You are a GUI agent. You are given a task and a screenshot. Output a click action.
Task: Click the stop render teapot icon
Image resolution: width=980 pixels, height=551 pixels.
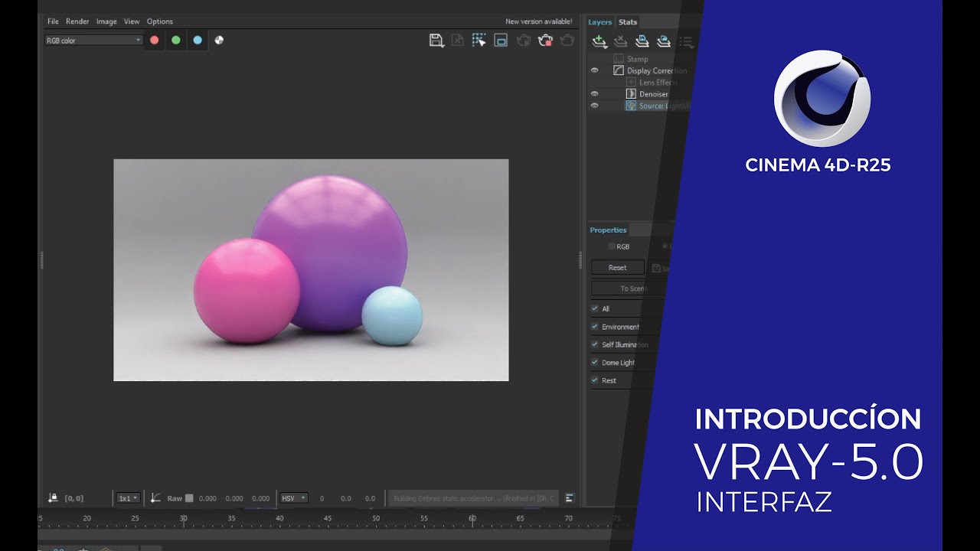(545, 41)
